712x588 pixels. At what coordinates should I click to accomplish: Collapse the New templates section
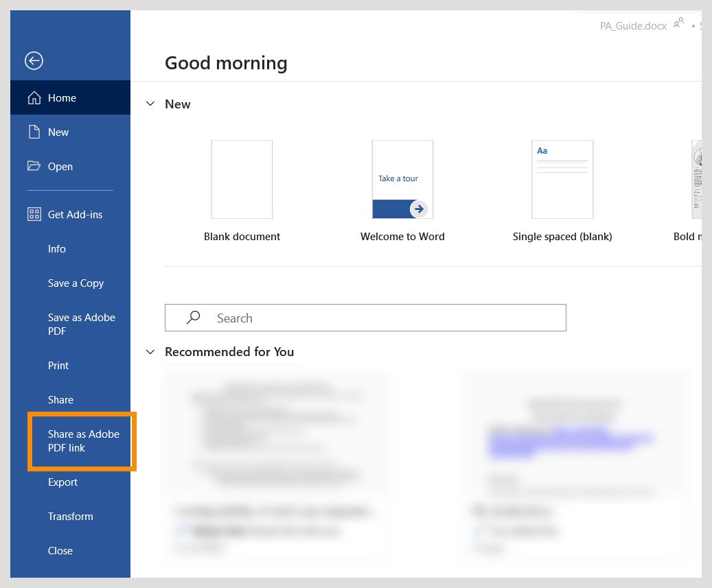(x=150, y=104)
